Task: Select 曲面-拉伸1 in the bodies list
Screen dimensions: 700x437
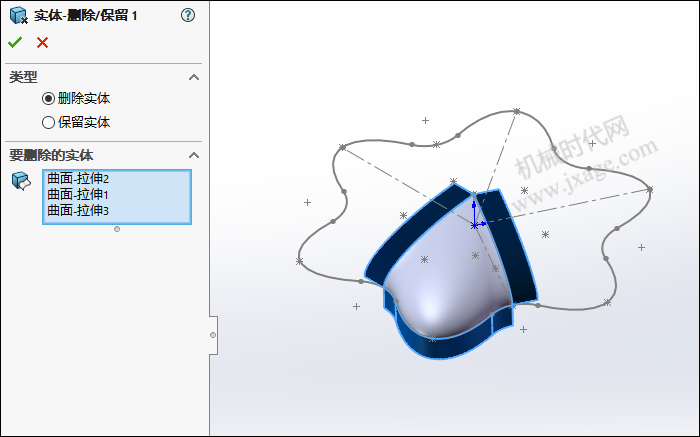Action: coord(78,195)
